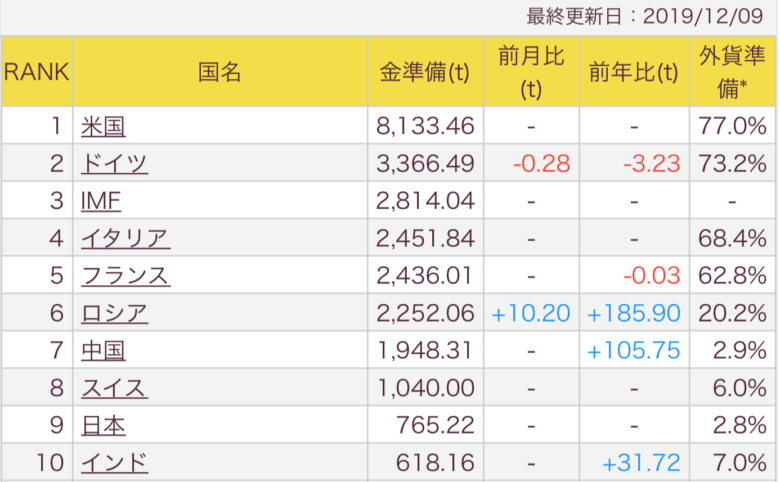Select the 8,133.46 gold reserve cell

pyautogui.click(x=425, y=126)
